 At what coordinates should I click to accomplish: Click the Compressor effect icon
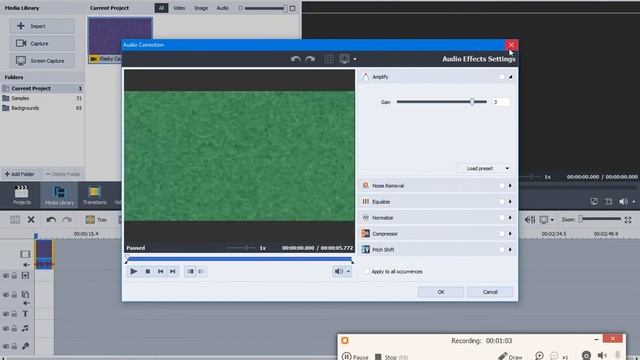(366, 233)
